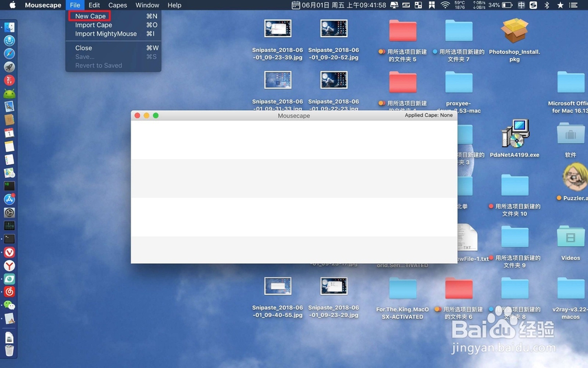Viewport: 588px width, 368px height.
Task: Select Snipaste_2018-06-01_09-23-39.jpg thumbnail
Action: (x=278, y=28)
